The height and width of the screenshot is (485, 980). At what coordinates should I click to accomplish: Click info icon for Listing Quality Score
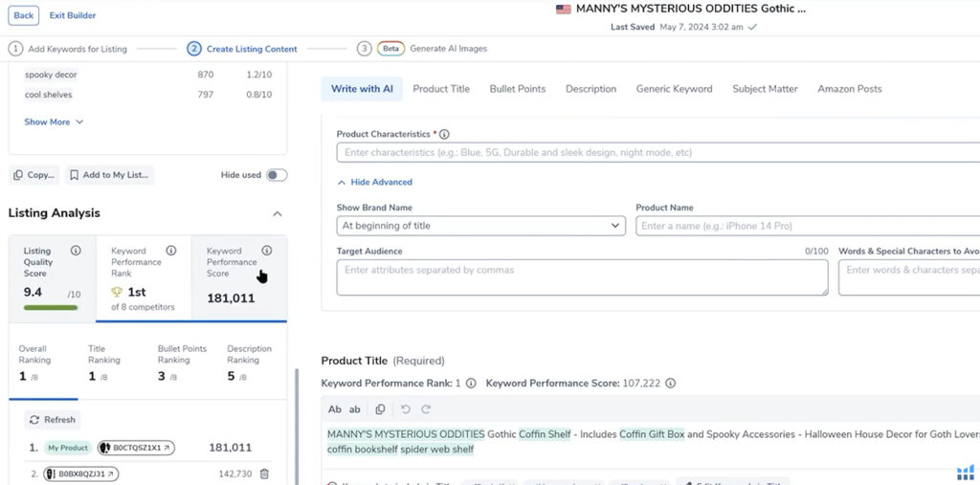pyautogui.click(x=76, y=251)
